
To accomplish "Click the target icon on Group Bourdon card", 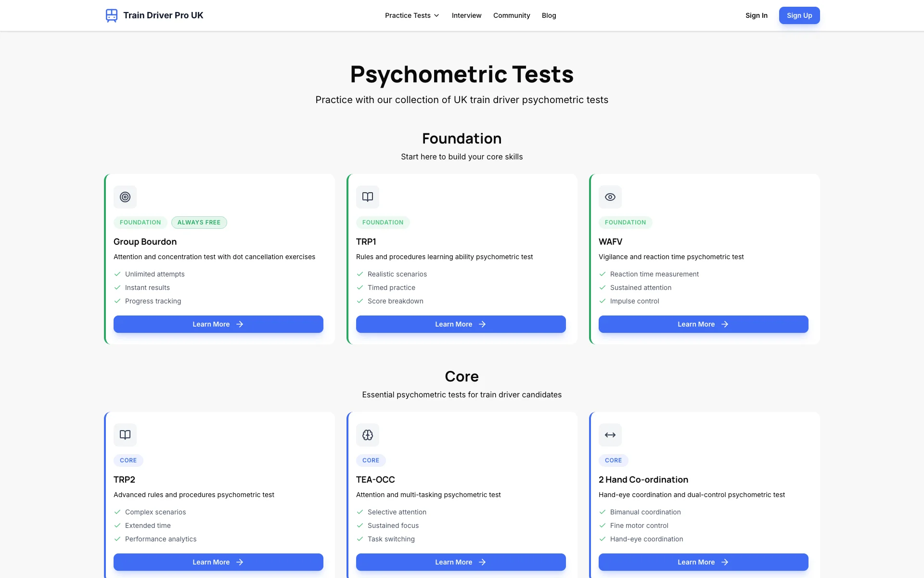I will [125, 197].
